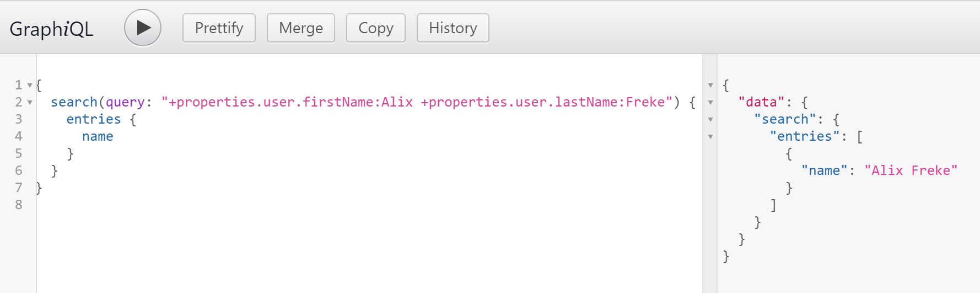This screenshot has height=293, width=980.
Task: Click the search keyword in the query
Action: (74, 102)
